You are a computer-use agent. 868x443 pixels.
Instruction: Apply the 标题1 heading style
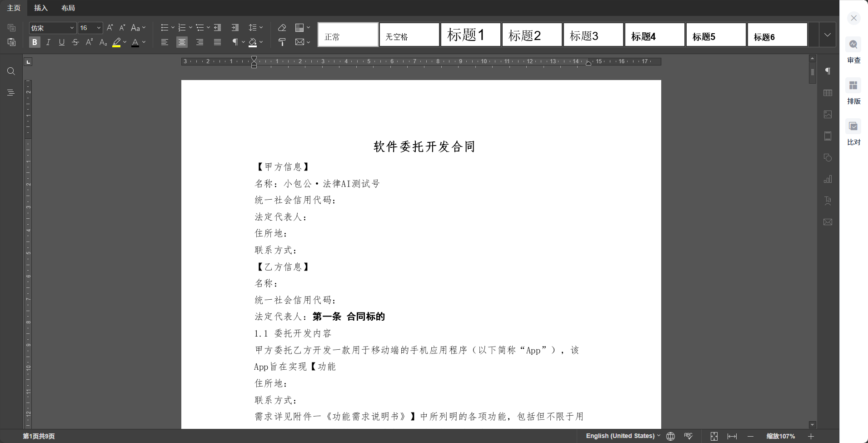click(x=470, y=35)
